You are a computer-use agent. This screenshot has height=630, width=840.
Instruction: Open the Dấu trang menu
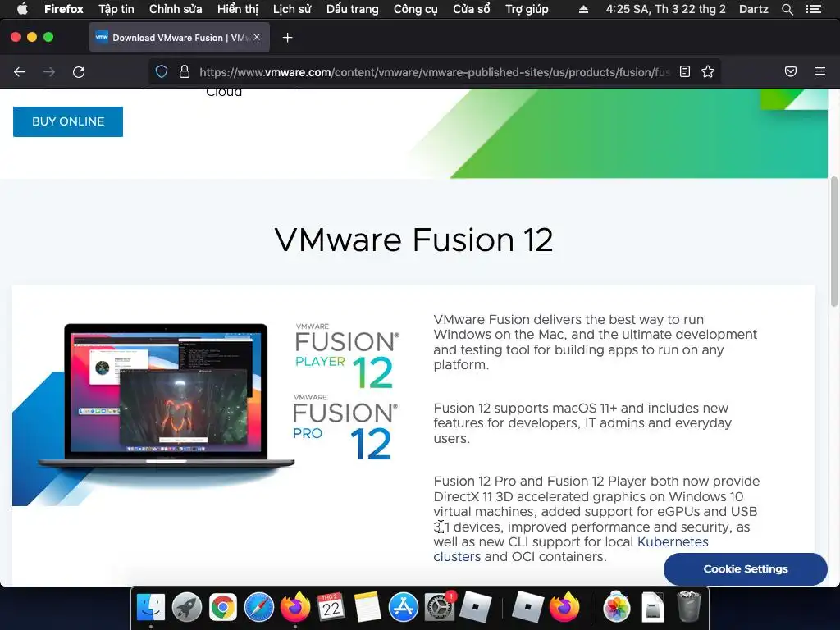pyautogui.click(x=352, y=9)
